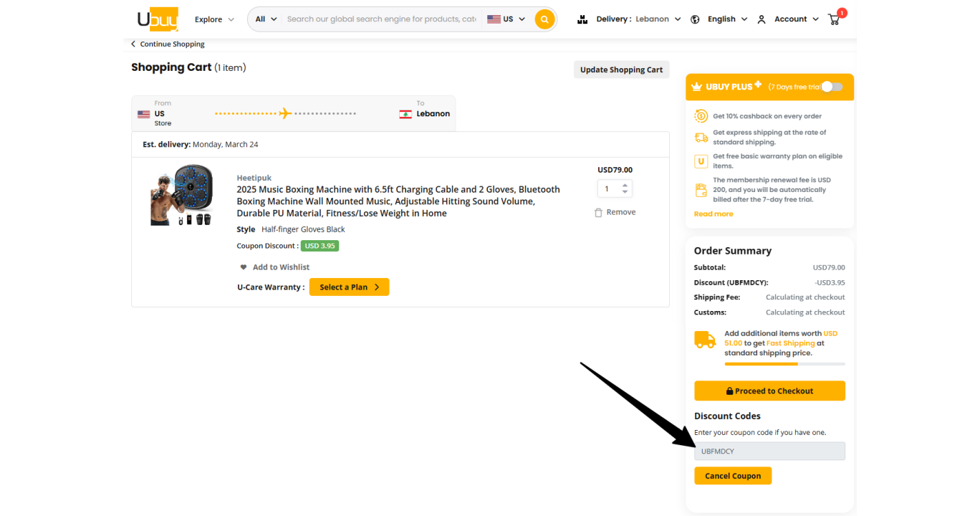980x516 pixels.
Task: Go back via Continue Shopping link
Action: 168,44
